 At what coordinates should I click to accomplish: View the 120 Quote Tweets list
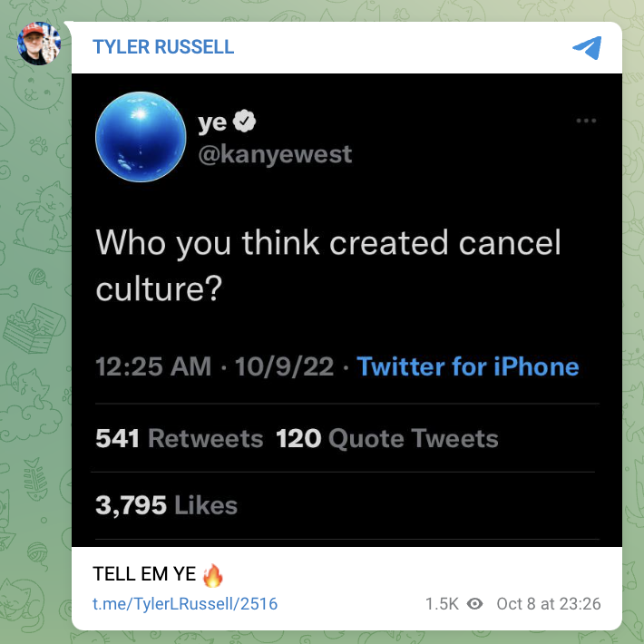pyautogui.click(x=387, y=439)
